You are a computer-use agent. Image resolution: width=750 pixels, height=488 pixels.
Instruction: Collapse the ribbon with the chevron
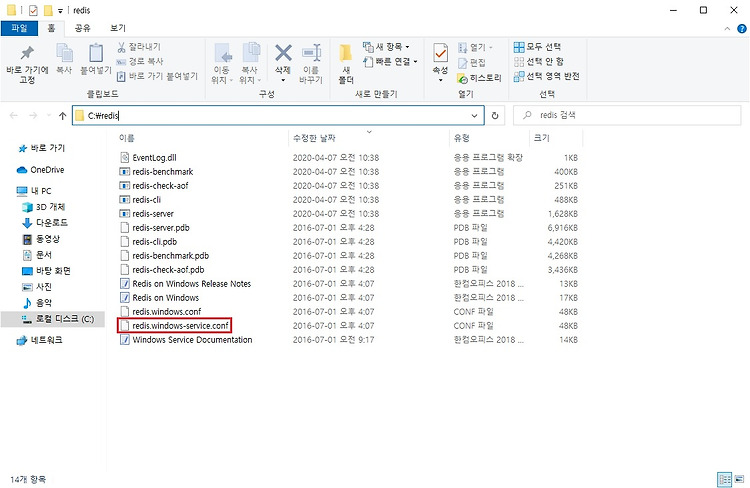(x=727, y=29)
